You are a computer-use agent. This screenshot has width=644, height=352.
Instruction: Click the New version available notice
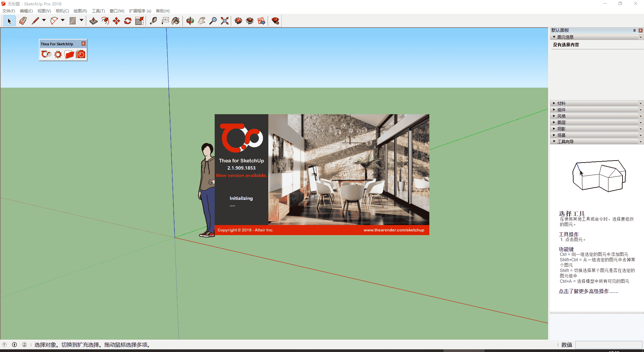pos(241,175)
